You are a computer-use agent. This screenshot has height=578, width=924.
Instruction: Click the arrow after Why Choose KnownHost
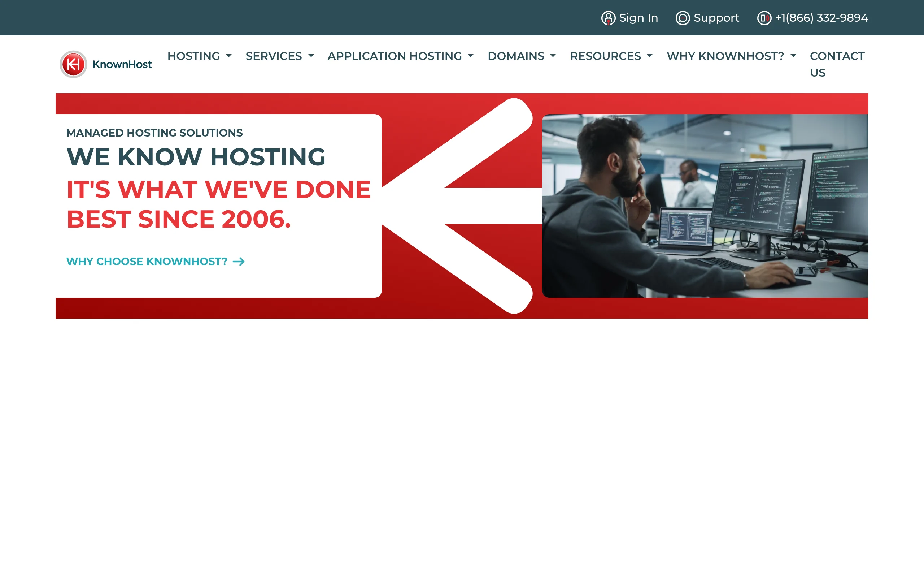pyautogui.click(x=239, y=262)
